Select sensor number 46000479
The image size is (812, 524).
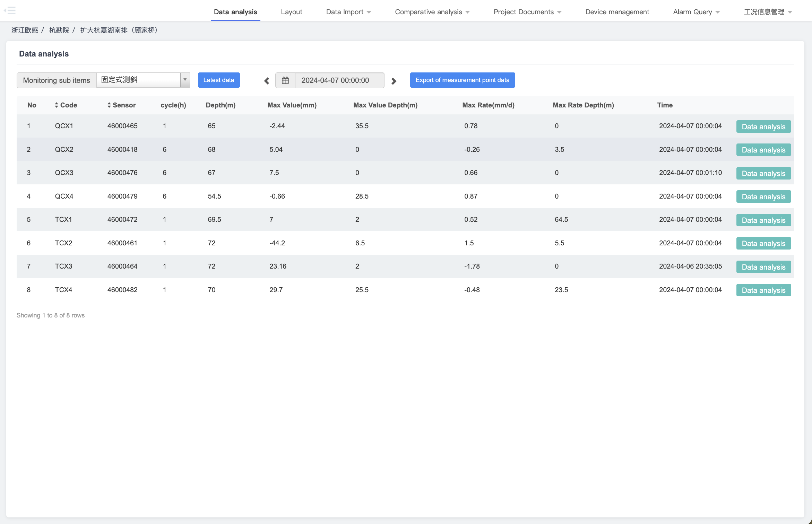122,196
